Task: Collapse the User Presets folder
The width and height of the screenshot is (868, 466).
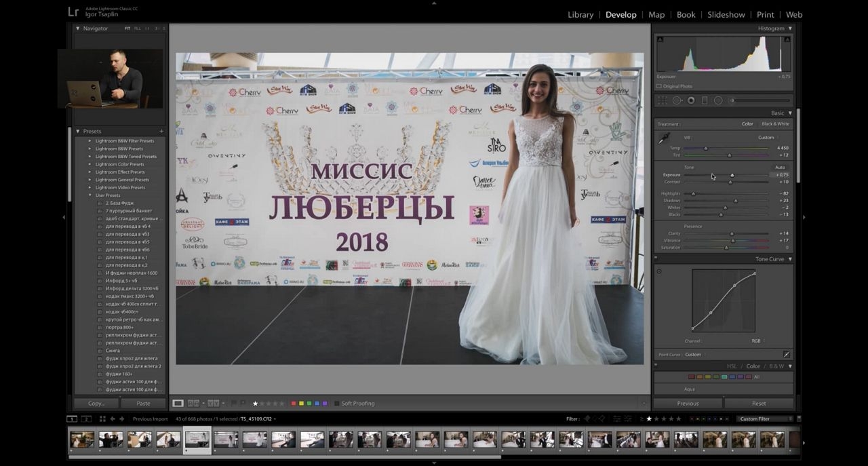Action: 90,195
